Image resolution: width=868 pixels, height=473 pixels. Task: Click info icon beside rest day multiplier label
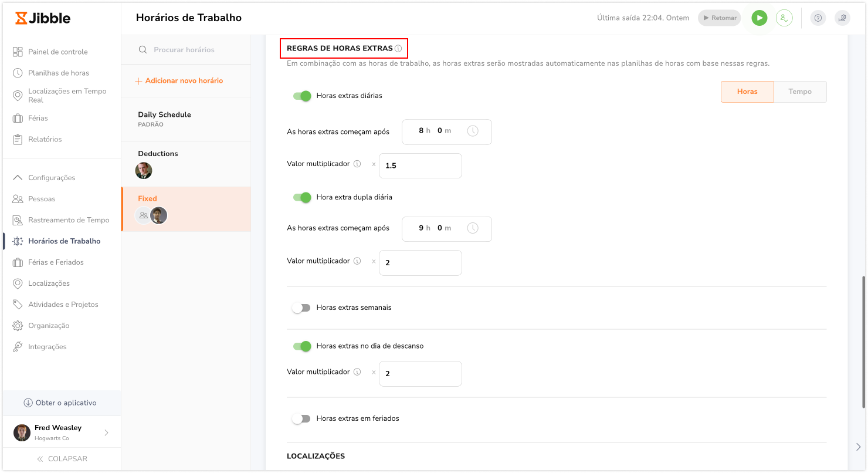coord(357,371)
